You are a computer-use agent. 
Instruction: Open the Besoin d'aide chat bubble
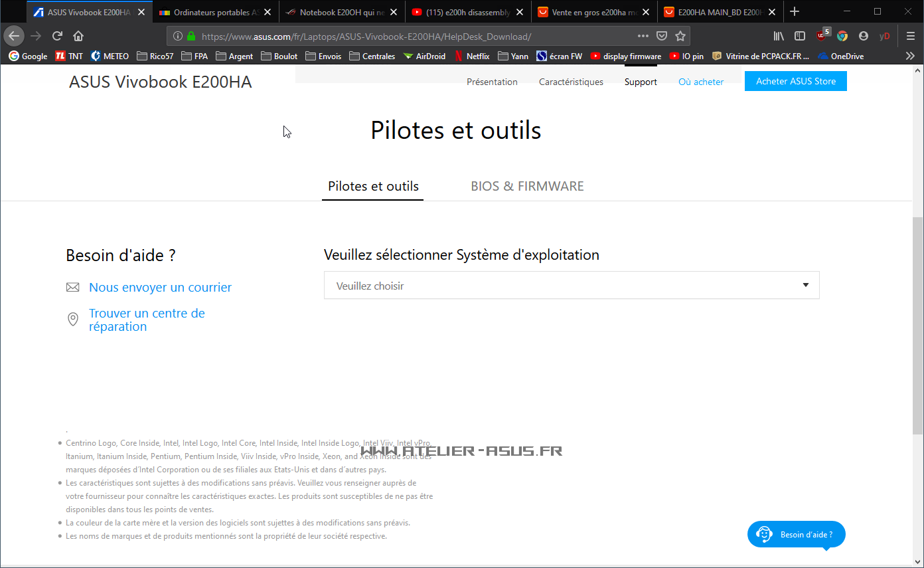(797, 534)
